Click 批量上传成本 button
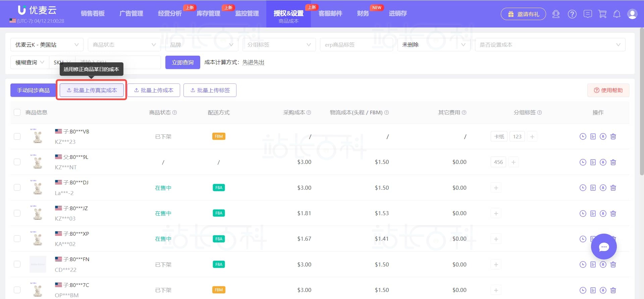The height and width of the screenshot is (299, 644). coord(154,90)
